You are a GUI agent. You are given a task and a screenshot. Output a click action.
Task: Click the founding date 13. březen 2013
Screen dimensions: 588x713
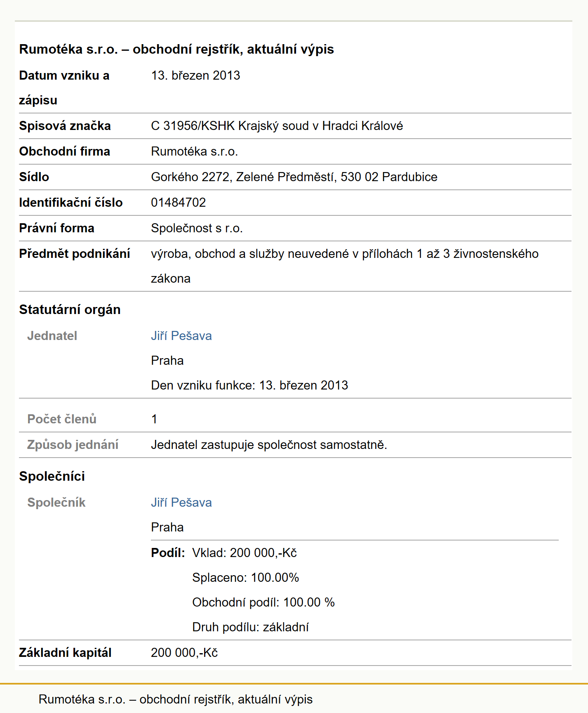pos(195,75)
